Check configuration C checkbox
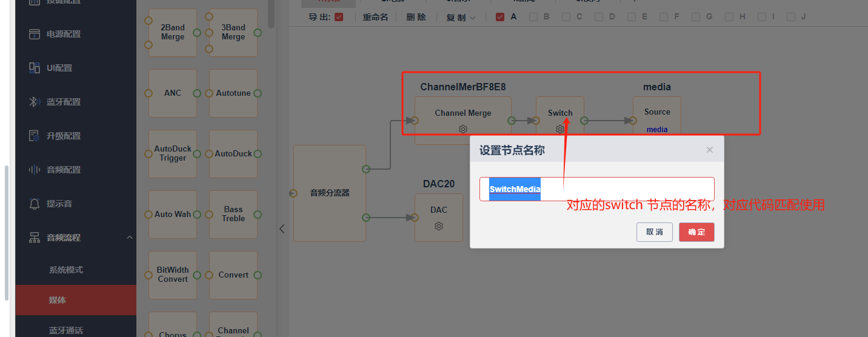Screen dimensions: 868x337 click(566, 17)
